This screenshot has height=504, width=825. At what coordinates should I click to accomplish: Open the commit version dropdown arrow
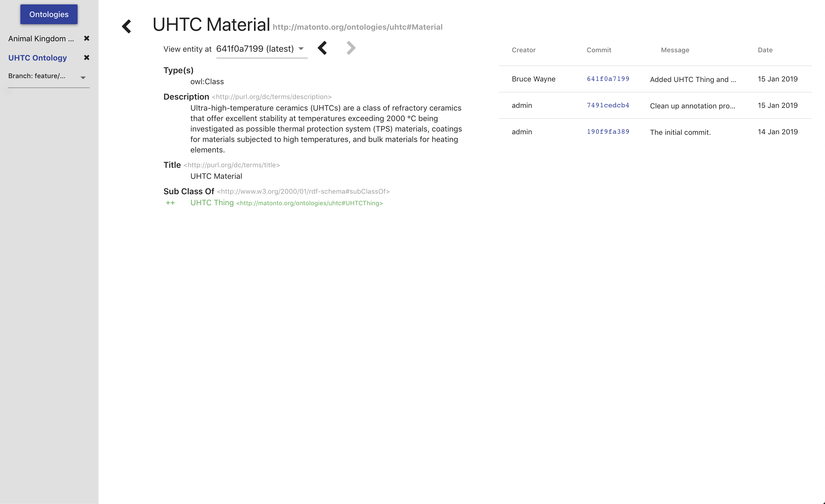click(301, 49)
